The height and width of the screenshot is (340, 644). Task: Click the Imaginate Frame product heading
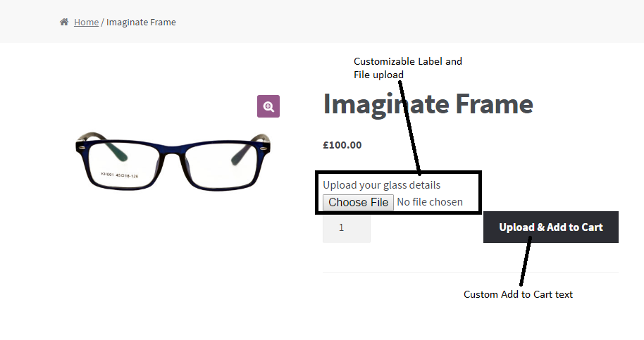pyautogui.click(x=428, y=105)
